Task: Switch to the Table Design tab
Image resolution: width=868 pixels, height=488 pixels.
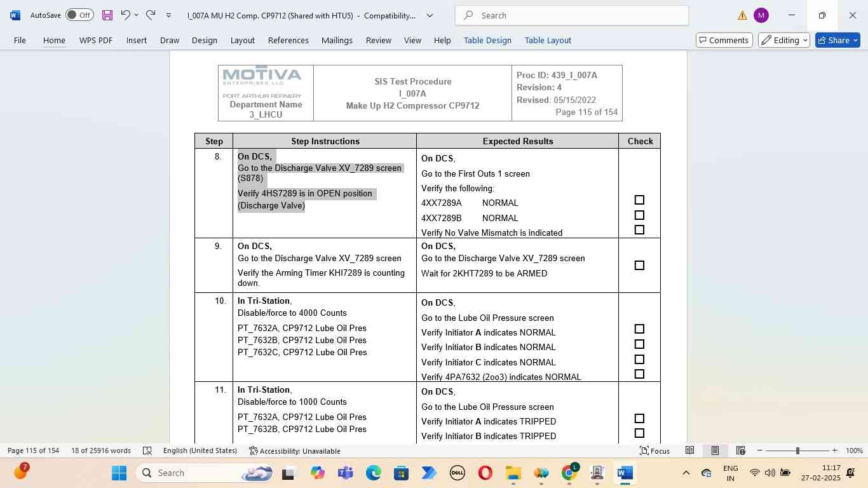Action: point(487,40)
